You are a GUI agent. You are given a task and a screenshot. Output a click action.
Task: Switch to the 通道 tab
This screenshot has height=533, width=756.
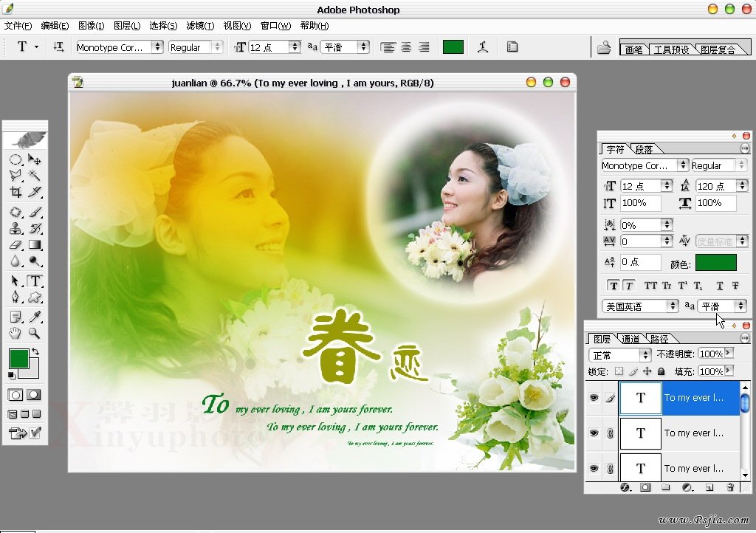point(630,339)
